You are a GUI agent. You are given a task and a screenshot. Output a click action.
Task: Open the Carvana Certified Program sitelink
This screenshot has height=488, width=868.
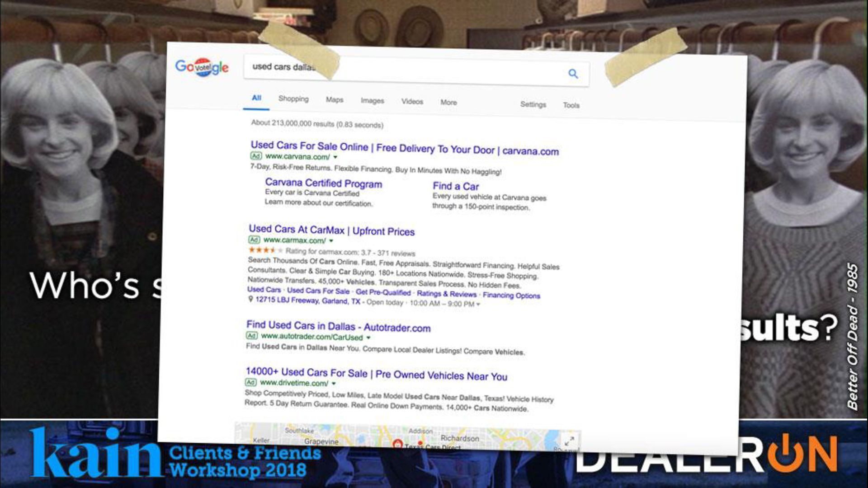(323, 183)
